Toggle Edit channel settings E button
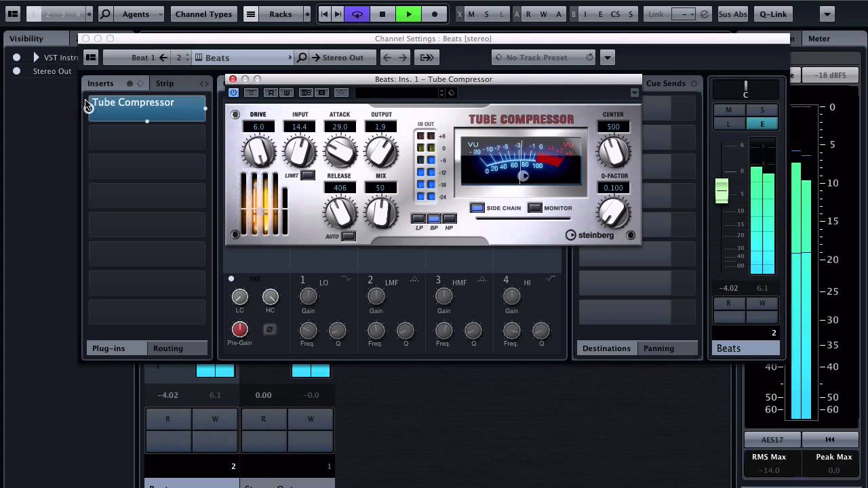Screen dimensions: 868x488 (762, 124)
